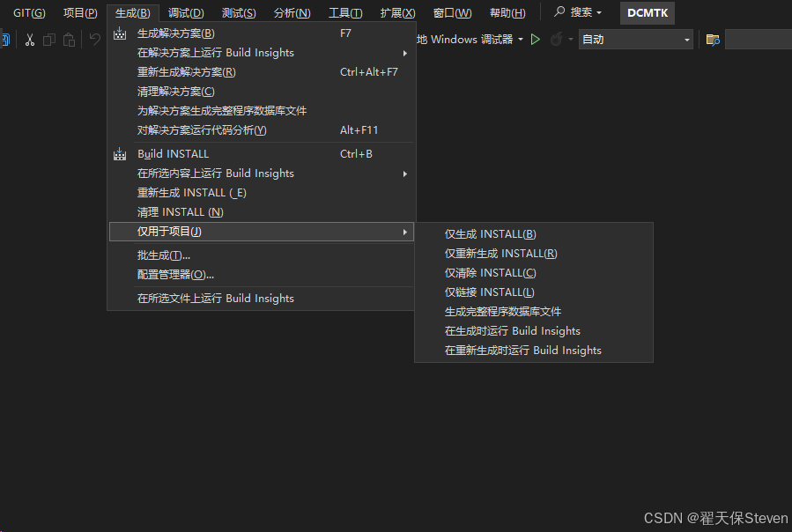Select 在生成时运行 Build Insights
Viewport: 792px width, 532px height.
tap(533, 331)
